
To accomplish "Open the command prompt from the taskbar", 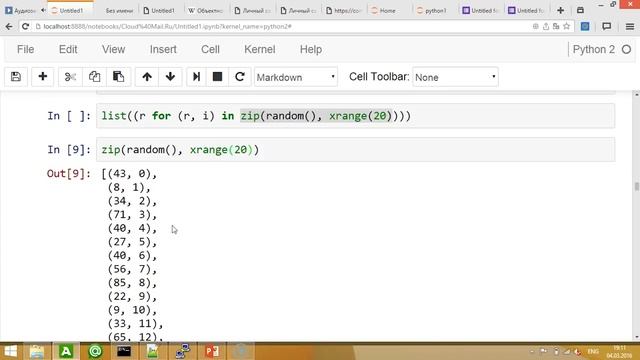I will point(124,351).
